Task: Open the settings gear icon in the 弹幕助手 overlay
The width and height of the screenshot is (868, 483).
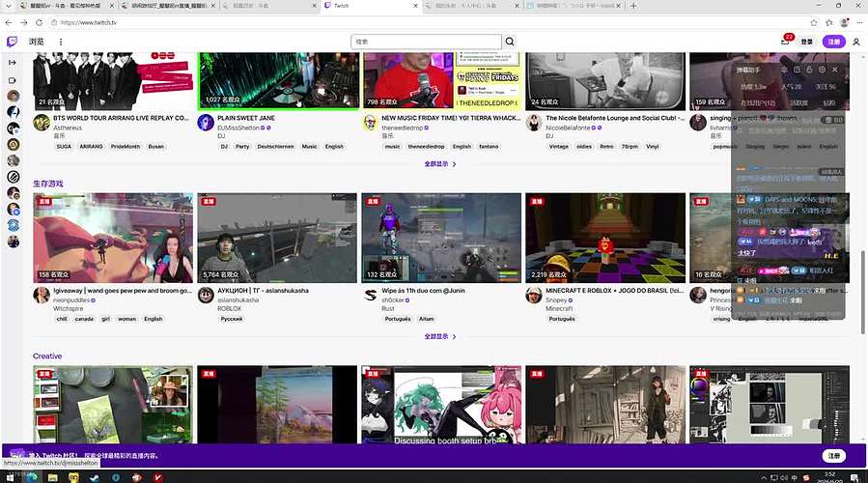Action: coord(822,70)
